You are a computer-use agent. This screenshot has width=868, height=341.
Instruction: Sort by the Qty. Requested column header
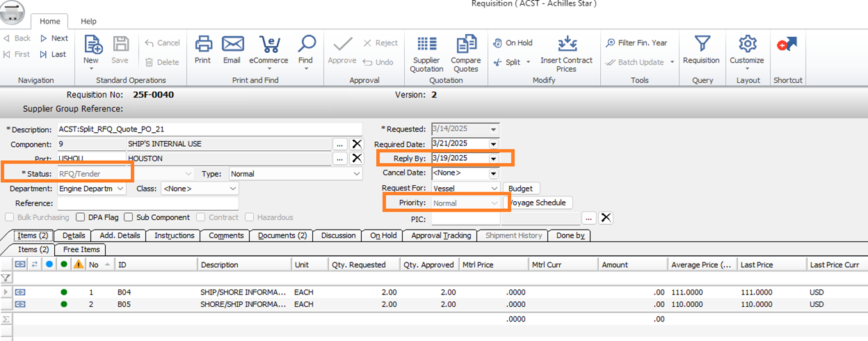tap(364, 264)
